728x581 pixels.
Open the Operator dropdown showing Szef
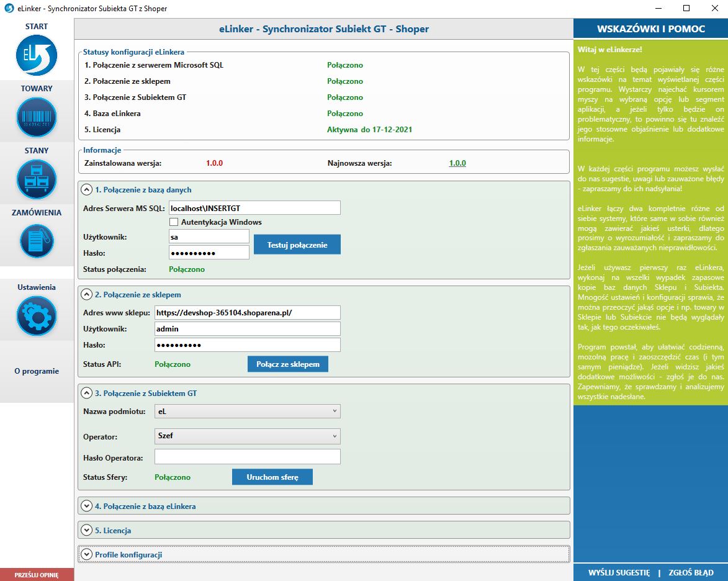(247, 436)
